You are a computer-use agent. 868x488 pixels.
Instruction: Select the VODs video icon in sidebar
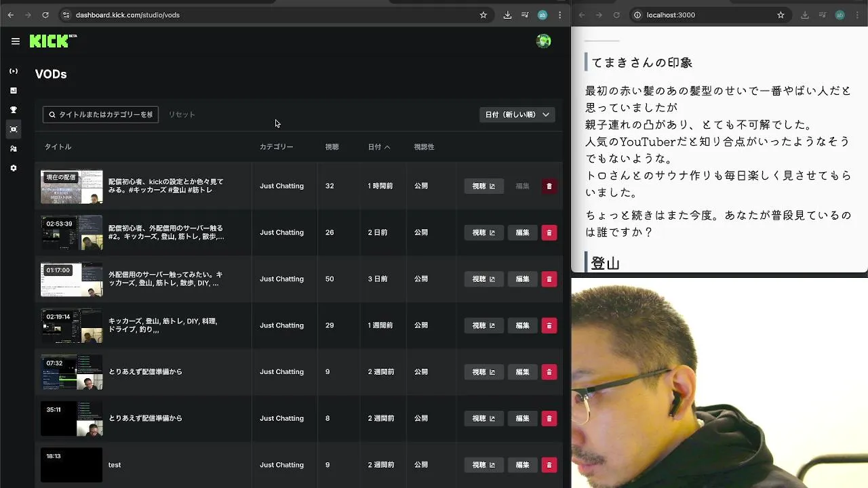tap(14, 129)
